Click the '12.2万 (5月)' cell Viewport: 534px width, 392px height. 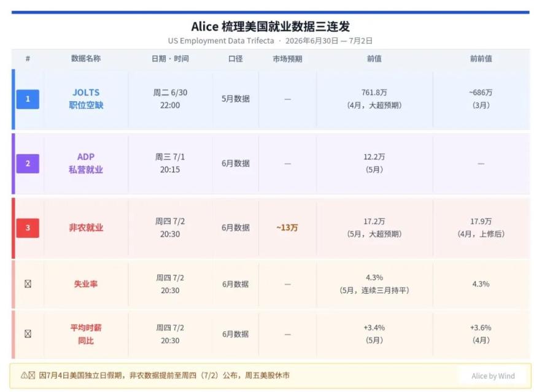(374, 163)
